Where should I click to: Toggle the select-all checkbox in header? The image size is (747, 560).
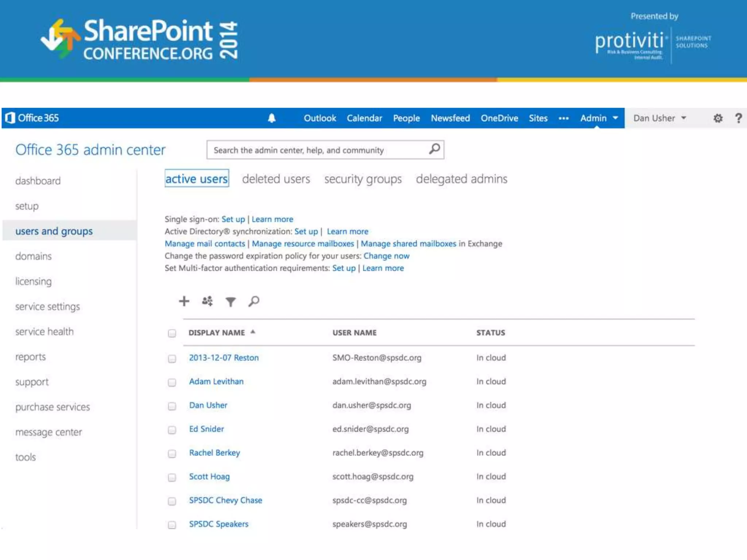coord(172,333)
